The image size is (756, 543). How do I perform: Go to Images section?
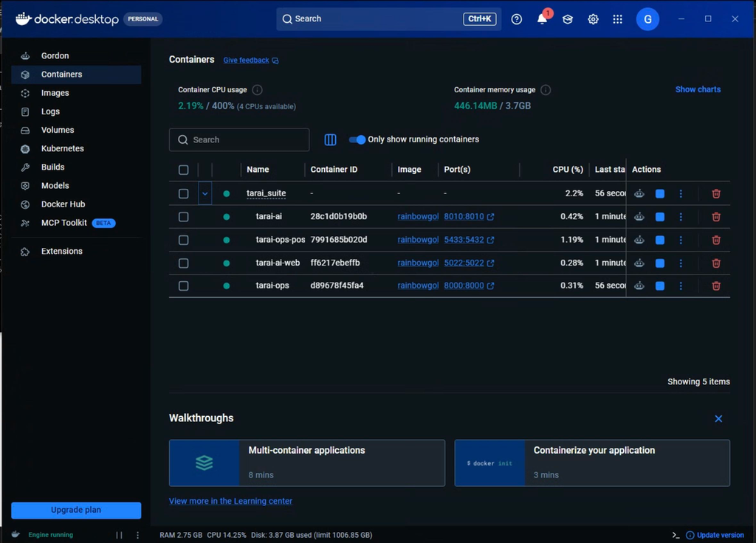76,93
